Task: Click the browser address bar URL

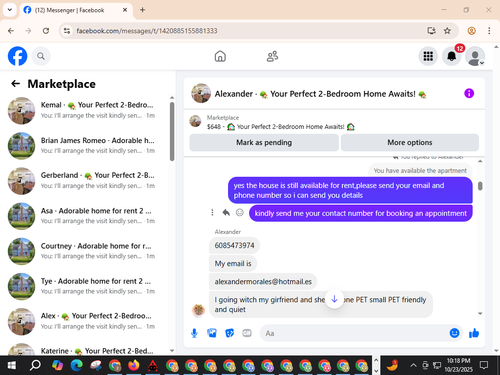Action: pos(147,31)
